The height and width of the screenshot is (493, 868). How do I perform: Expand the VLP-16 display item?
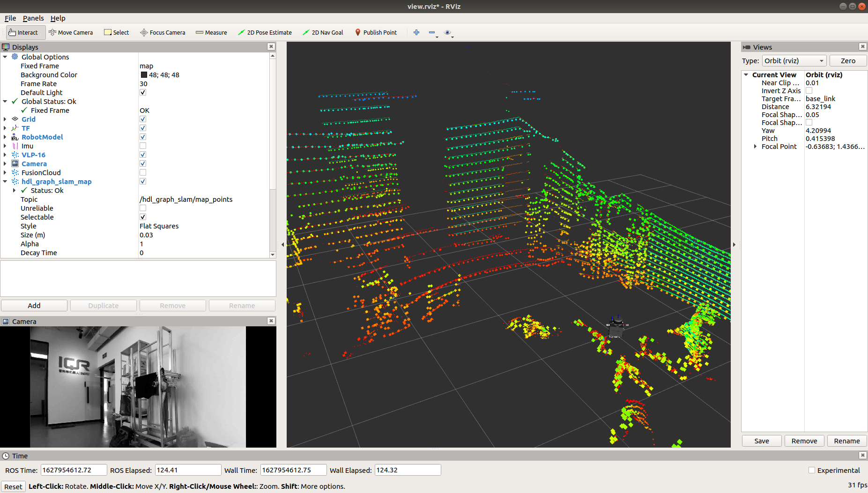click(x=5, y=155)
